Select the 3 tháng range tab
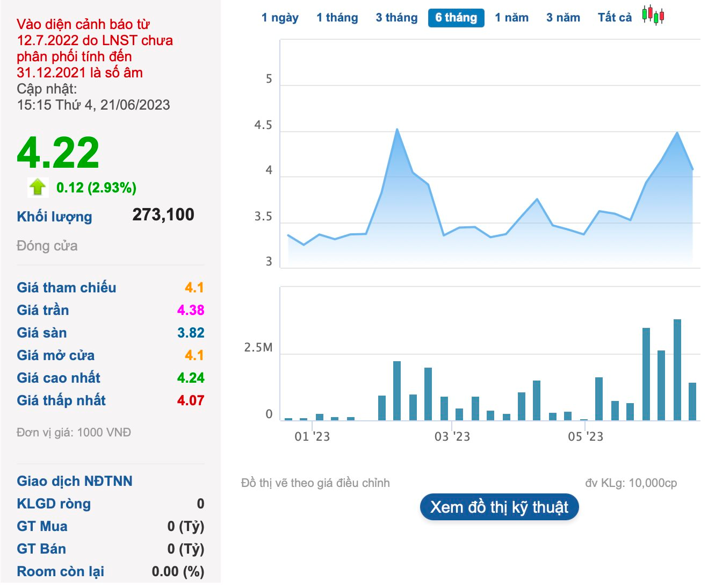708x588 pixels. coord(396,18)
